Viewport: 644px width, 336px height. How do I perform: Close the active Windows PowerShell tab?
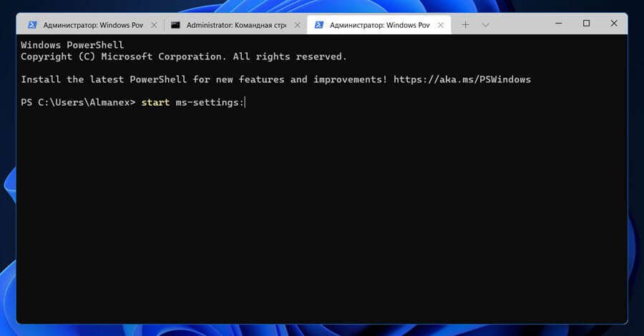click(x=441, y=25)
